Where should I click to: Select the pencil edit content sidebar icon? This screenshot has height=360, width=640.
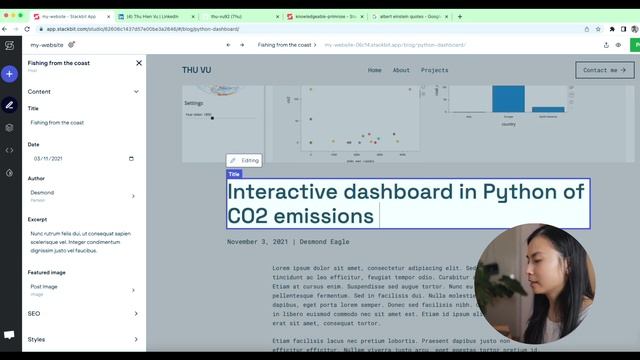point(9,105)
